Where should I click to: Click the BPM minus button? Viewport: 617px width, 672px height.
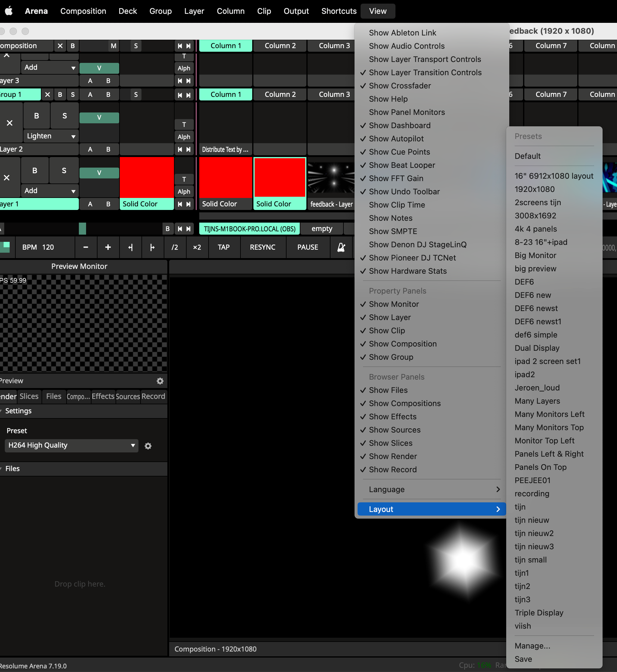(85, 247)
